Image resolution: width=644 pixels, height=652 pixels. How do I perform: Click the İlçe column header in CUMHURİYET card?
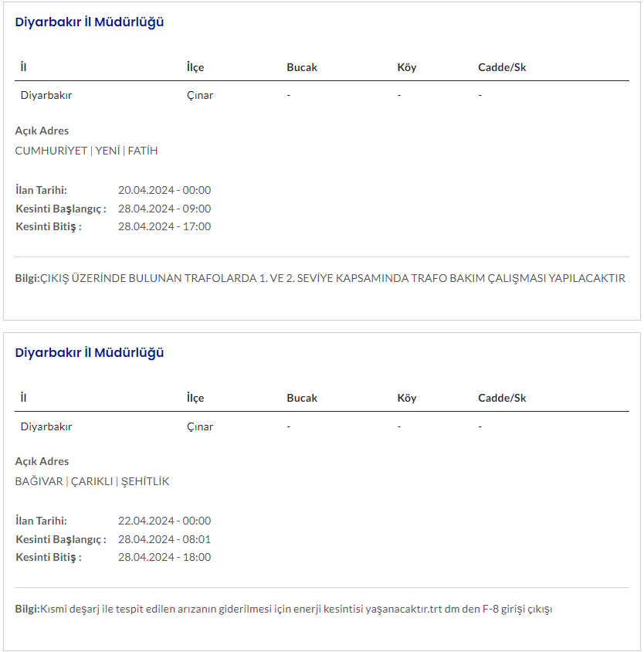[195, 67]
